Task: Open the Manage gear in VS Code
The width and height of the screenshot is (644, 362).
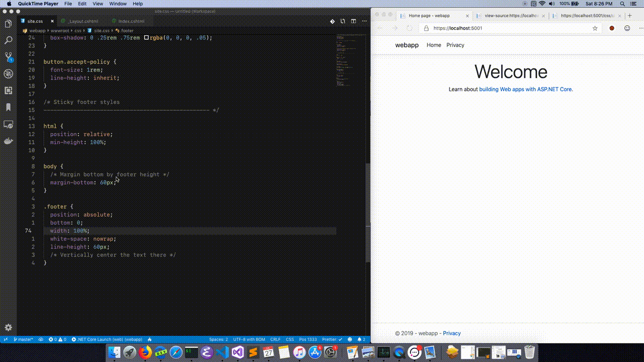Action: click(x=8, y=327)
